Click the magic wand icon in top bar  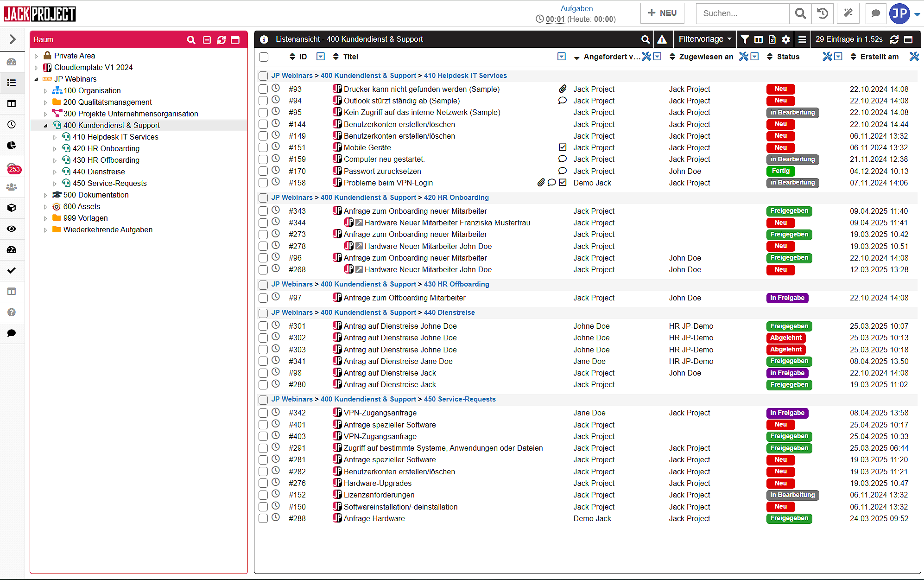848,13
